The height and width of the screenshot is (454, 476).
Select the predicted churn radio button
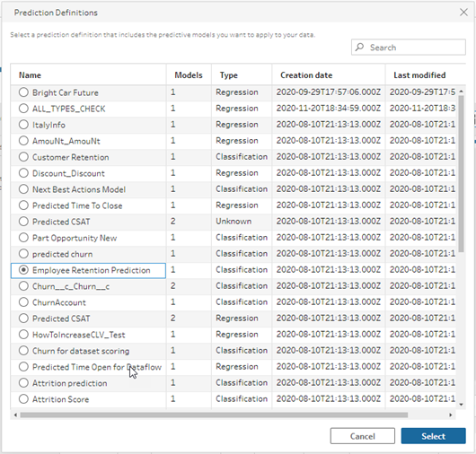[x=23, y=254]
